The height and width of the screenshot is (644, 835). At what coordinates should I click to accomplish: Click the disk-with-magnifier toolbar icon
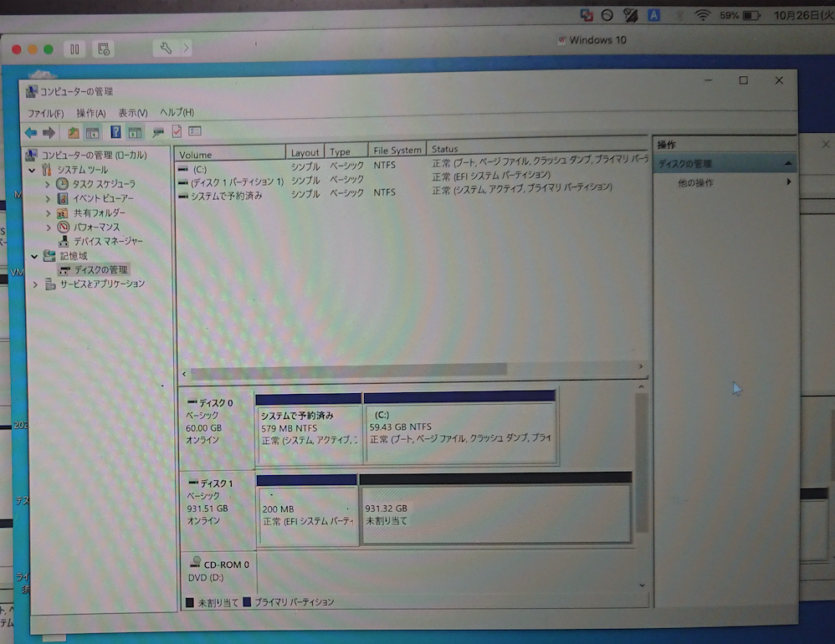[x=157, y=132]
